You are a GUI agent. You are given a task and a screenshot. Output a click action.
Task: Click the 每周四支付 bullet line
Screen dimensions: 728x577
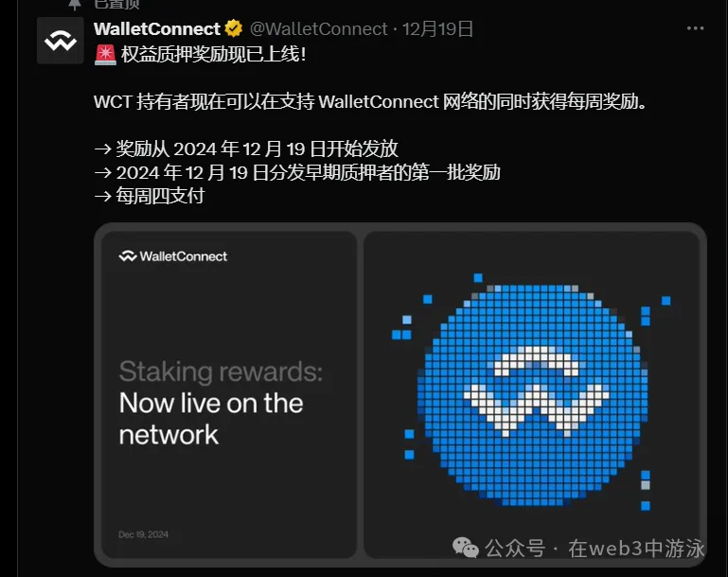(x=149, y=196)
